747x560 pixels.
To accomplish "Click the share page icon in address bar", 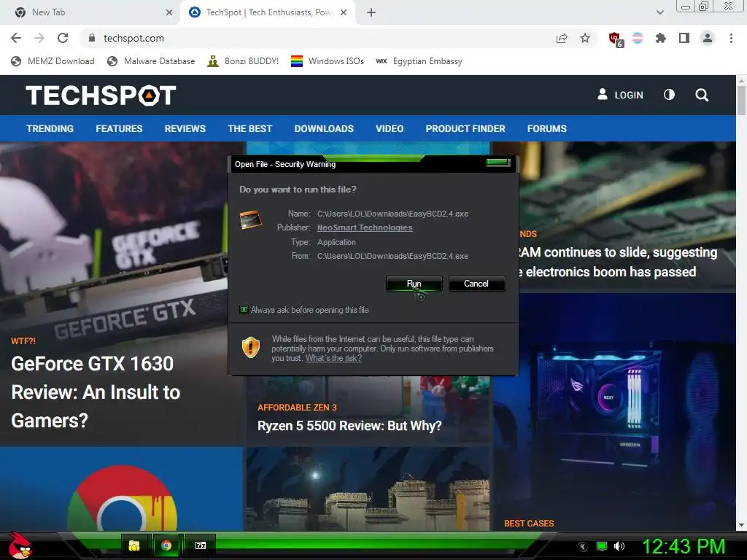I will [562, 38].
